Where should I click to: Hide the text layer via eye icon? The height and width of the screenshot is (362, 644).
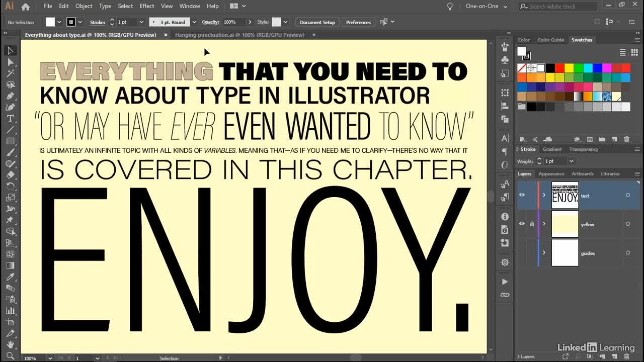pos(522,195)
